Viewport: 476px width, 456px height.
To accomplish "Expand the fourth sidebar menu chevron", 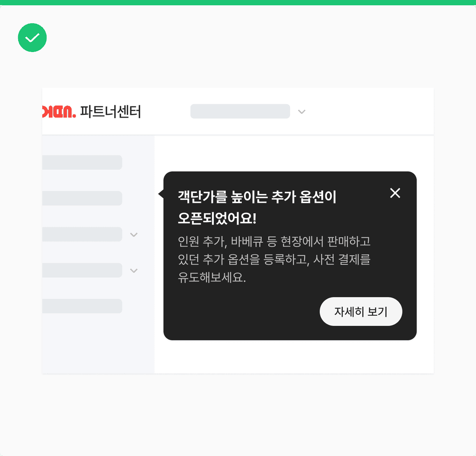I will 134,271.
